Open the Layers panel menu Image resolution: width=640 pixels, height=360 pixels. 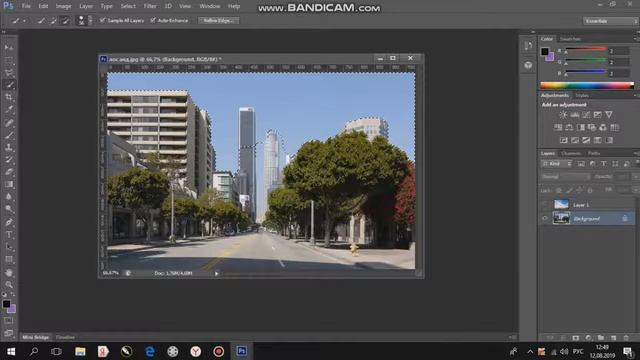(x=636, y=153)
